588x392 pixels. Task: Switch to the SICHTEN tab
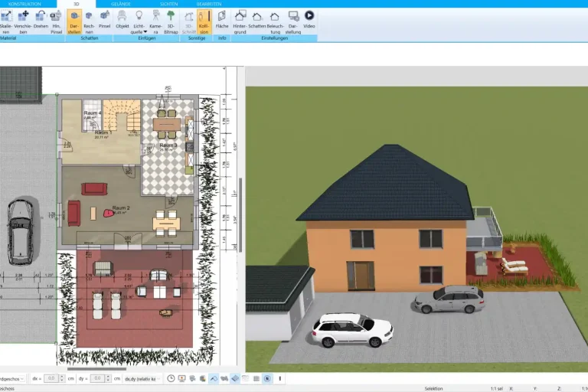[x=168, y=4]
